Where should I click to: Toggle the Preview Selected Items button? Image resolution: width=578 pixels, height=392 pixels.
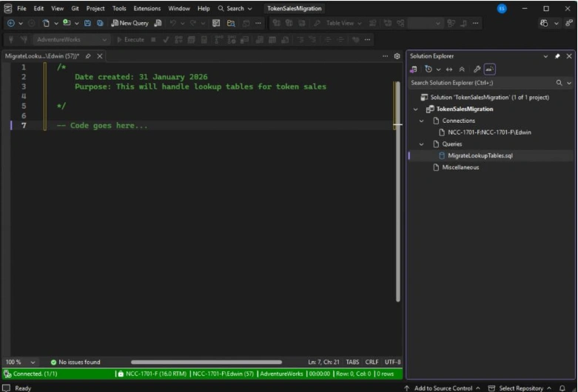click(x=489, y=70)
